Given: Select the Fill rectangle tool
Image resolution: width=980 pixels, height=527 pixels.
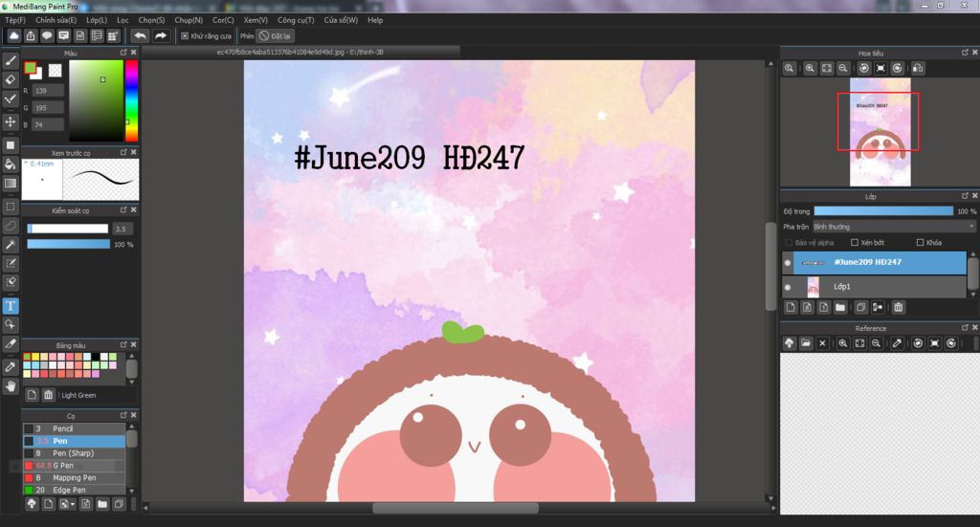Looking at the screenshot, I should (x=10, y=144).
